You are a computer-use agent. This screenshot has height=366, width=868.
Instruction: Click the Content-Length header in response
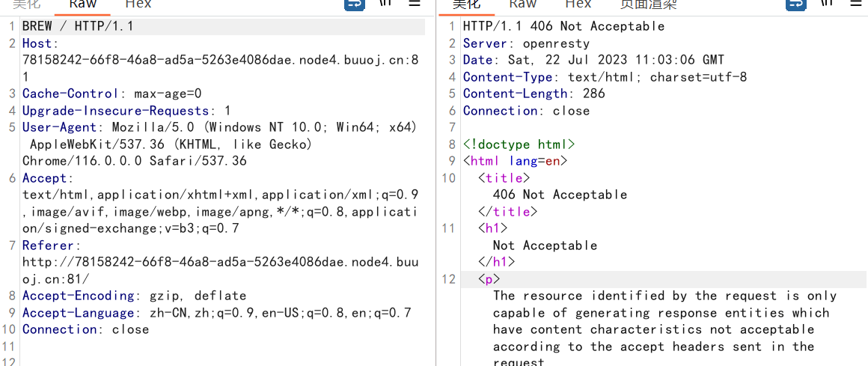tap(515, 94)
